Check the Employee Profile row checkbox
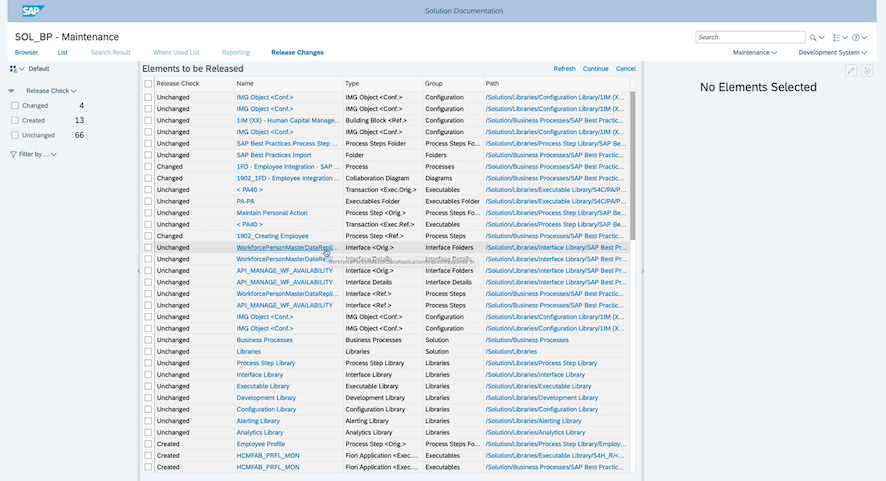 (148, 444)
